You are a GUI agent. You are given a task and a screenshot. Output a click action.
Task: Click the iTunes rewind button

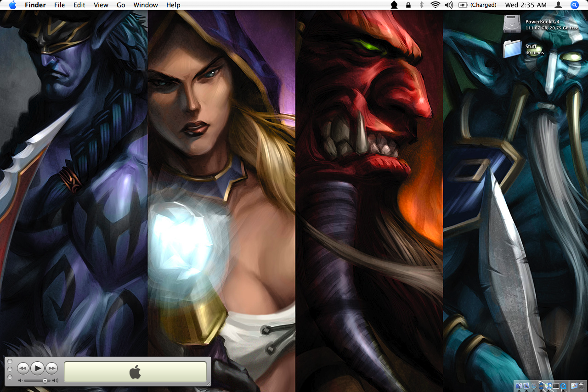point(23,368)
